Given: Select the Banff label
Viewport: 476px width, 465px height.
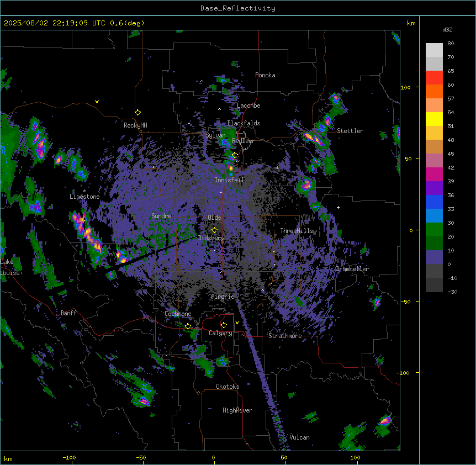Looking at the screenshot, I should [68, 313].
